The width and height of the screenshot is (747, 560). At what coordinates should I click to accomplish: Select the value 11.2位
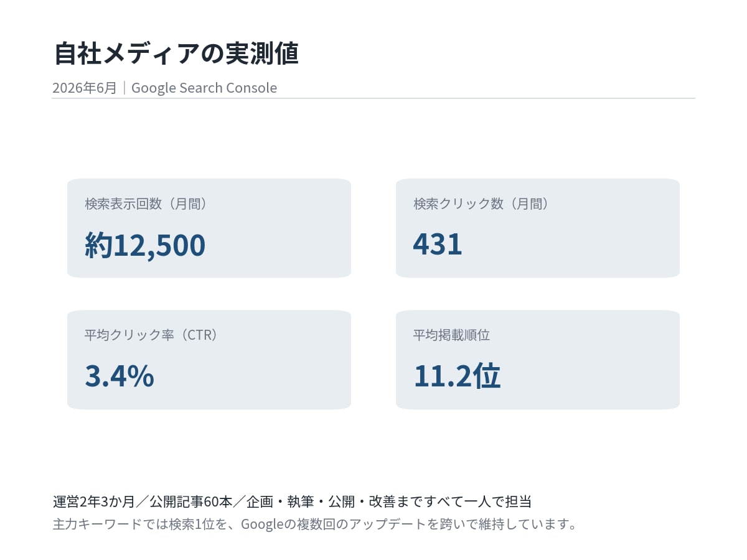(457, 376)
